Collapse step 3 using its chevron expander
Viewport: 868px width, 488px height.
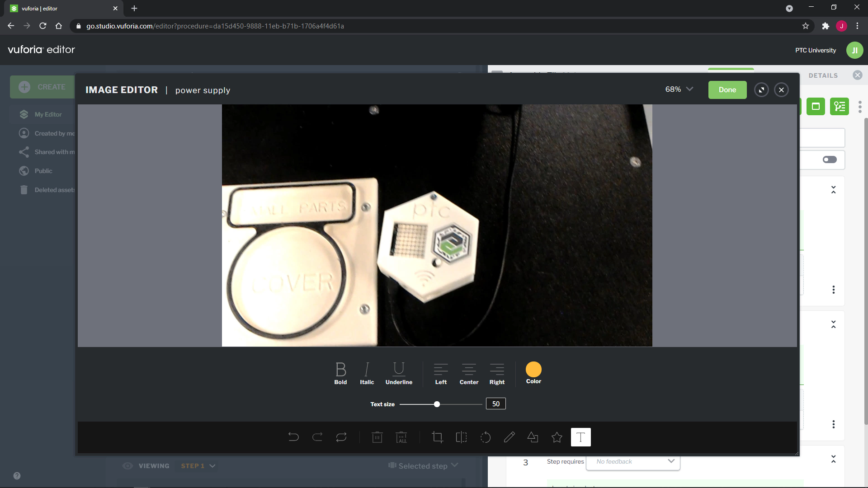click(x=834, y=459)
